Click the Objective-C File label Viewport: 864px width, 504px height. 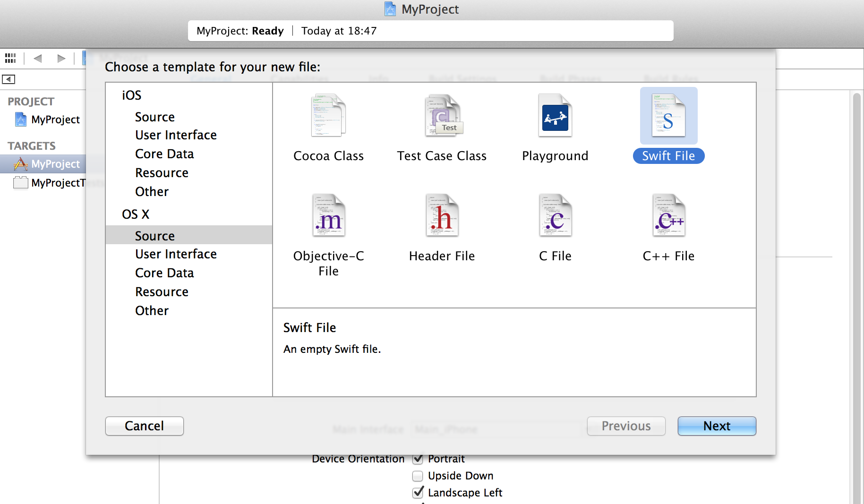tap(329, 263)
